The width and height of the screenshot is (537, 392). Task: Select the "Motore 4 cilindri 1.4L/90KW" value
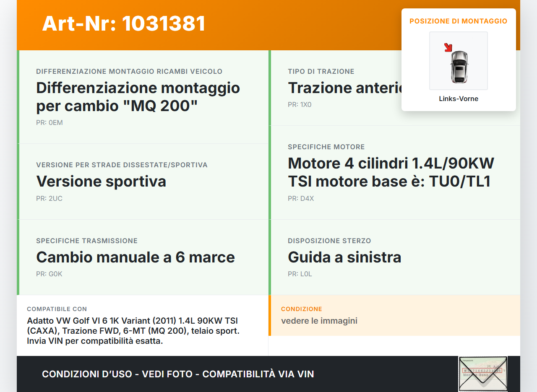tap(391, 163)
